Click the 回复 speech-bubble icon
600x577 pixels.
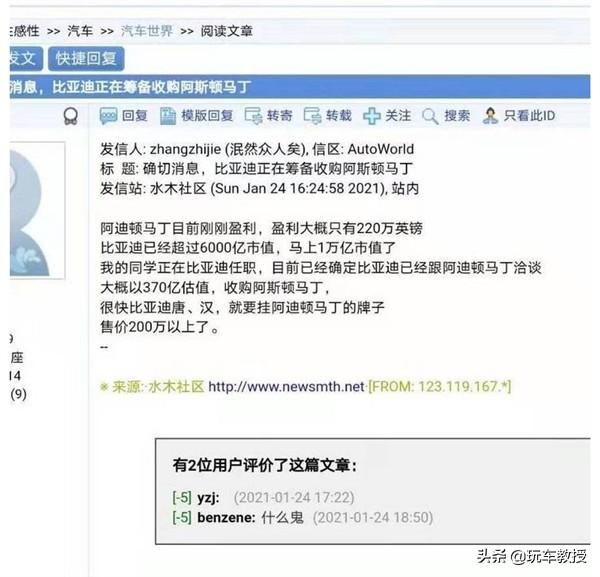[108, 116]
